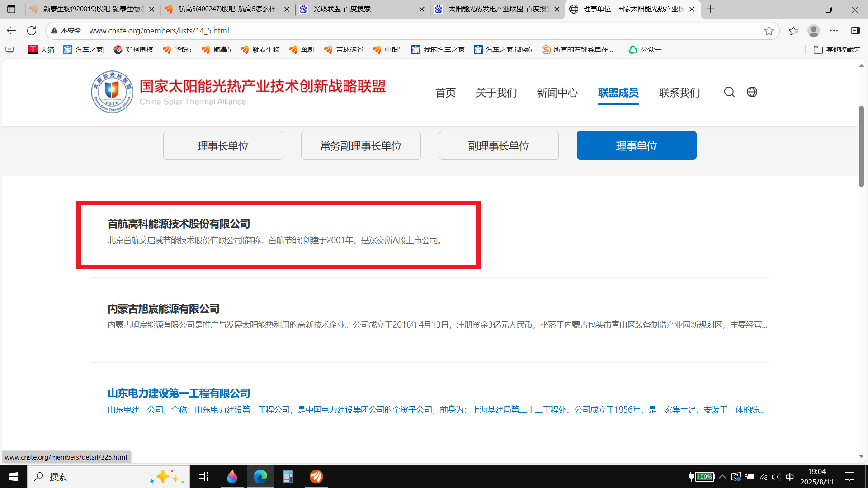Open the 中银5 bookmark
The width and height of the screenshot is (868, 488).
point(387,50)
